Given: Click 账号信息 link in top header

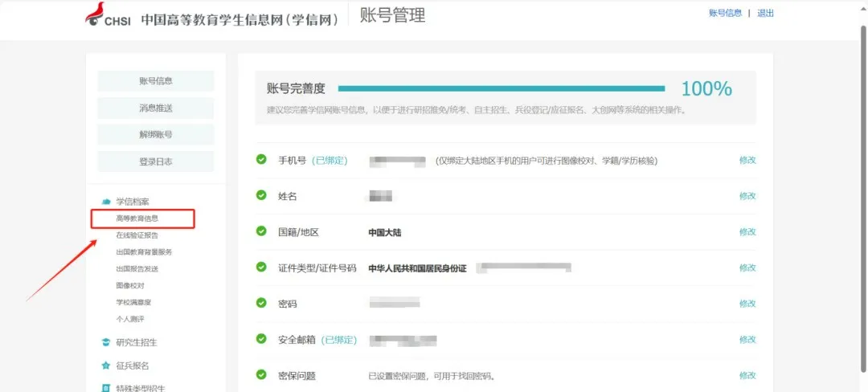Looking at the screenshot, I should coord(725,14).
